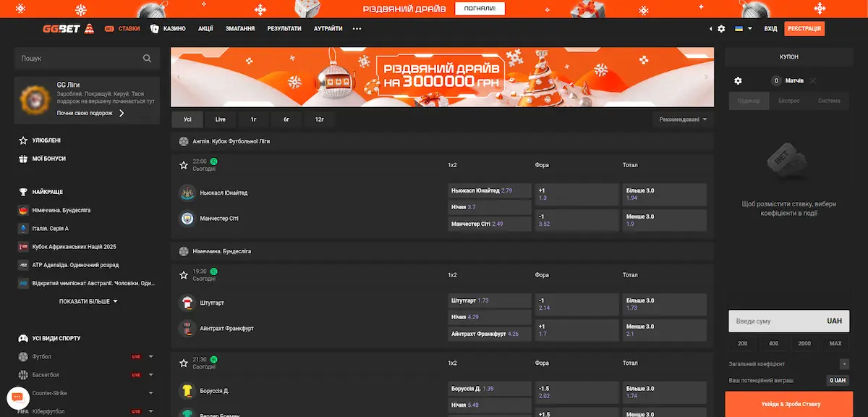Go to next banner slide arrow
Viewport: 868px width, 417px height.
(707, 77)
